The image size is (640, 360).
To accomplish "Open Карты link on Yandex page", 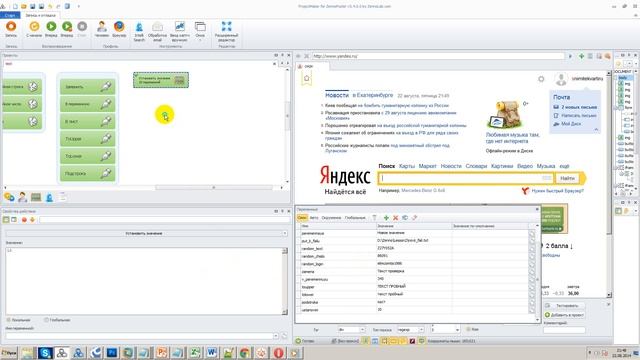I will coord(407,166).
